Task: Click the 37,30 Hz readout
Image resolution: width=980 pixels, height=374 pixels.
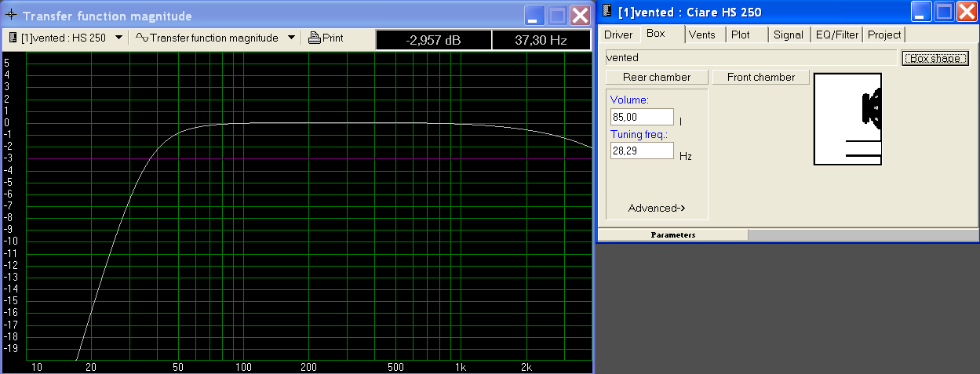Action: pos(541,40)
